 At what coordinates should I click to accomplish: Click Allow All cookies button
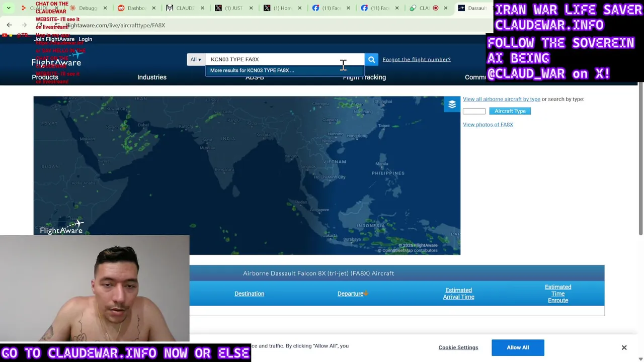coord(518,347)
